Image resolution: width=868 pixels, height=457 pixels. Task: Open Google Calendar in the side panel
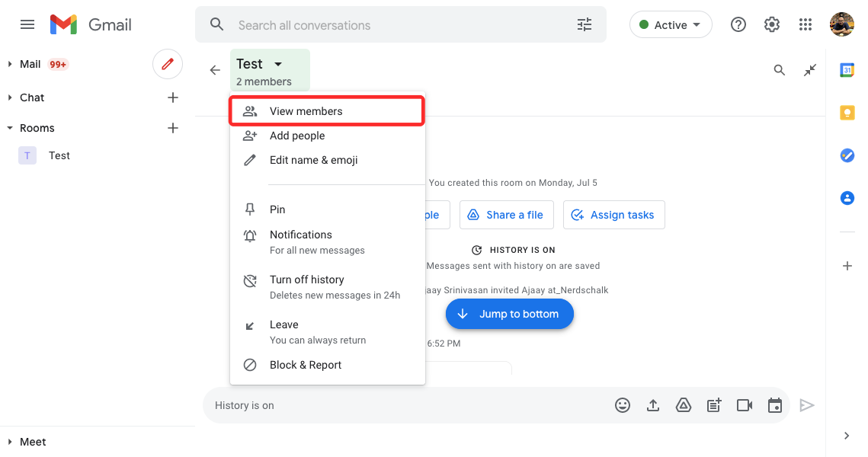[847, 70]
